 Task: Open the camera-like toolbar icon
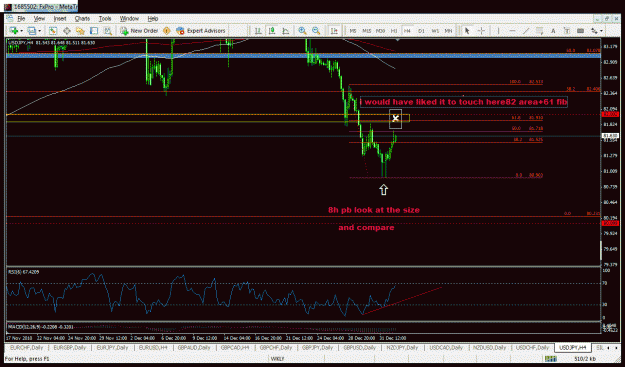coord(580,31)
